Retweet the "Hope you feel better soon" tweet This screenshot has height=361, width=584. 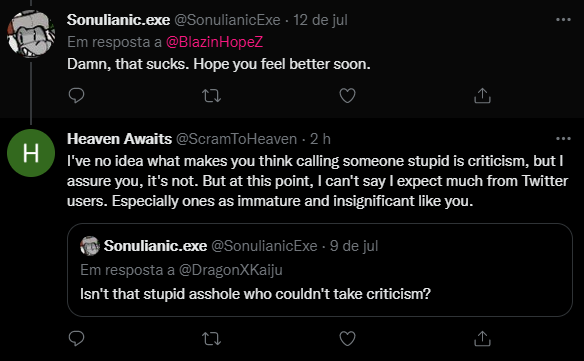(x=212, y=96)
